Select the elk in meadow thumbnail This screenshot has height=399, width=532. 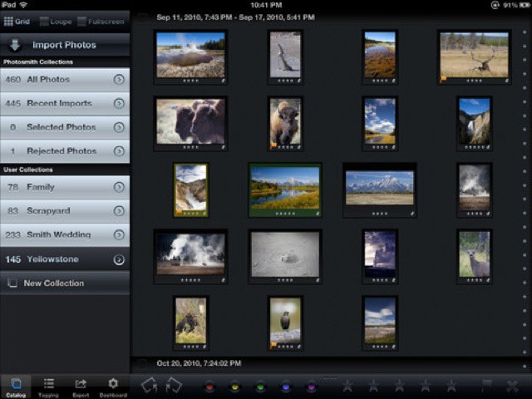(474, 56)
